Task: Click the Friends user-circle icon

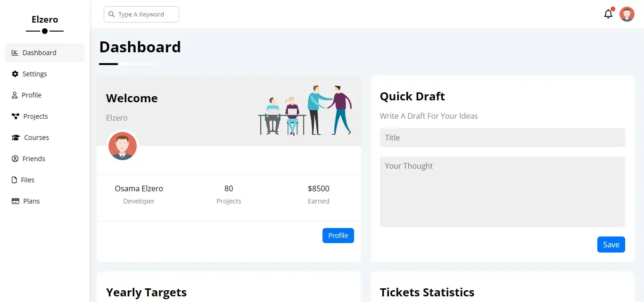Action: (15, 159)
